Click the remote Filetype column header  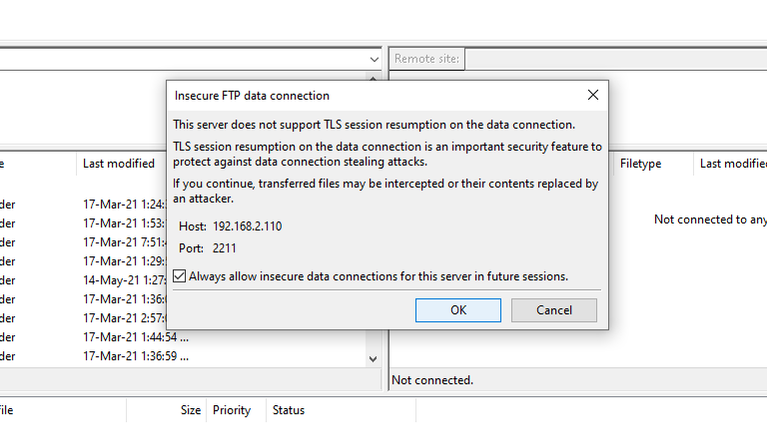tap(641, 163)
